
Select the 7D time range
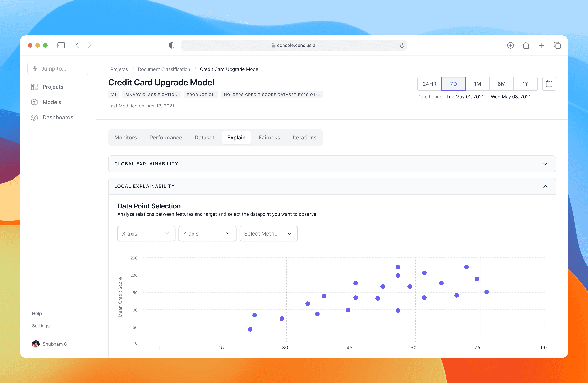[x=453, y=84]
